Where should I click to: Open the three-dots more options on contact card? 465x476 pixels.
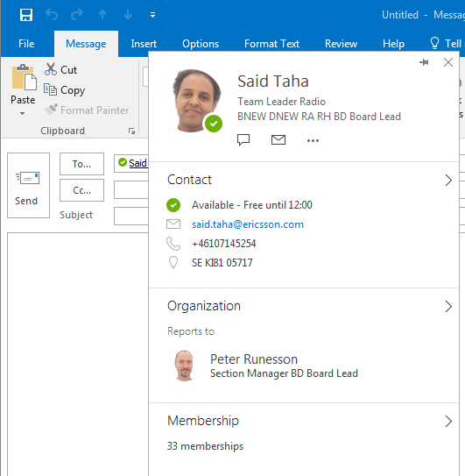[313, 140]
